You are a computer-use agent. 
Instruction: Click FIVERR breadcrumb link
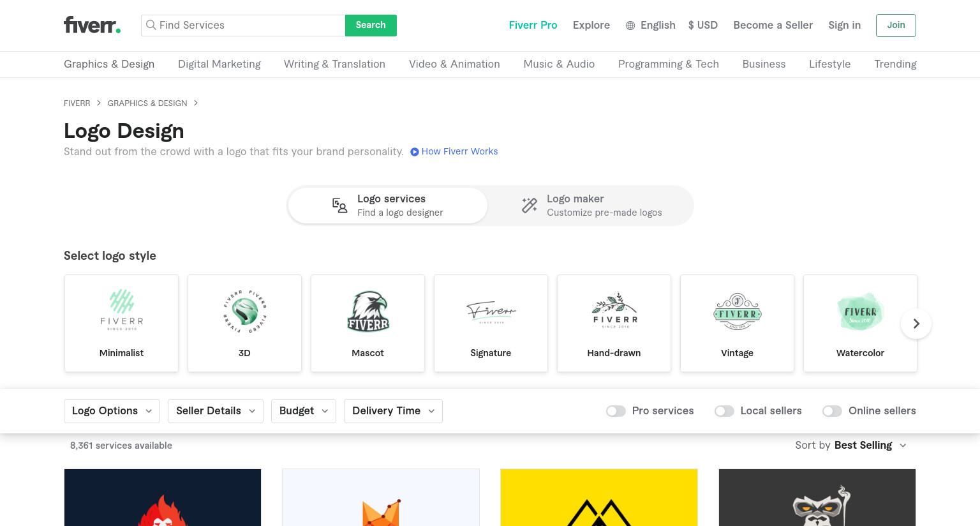(77, 103)
